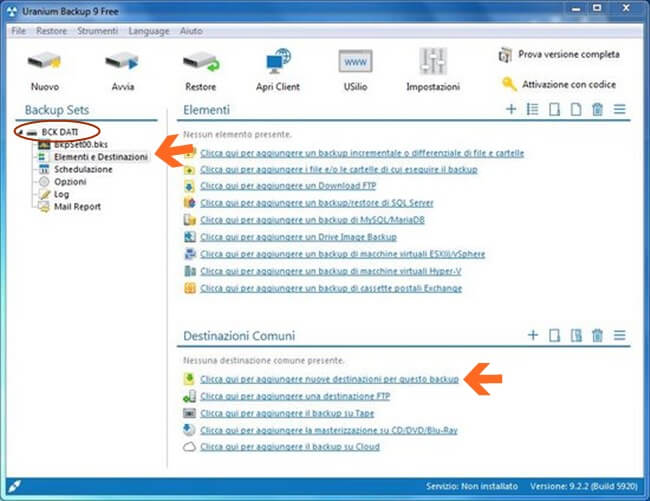Click the plus icon in Elementi header

pyautogui.click(x=511, y=110)
